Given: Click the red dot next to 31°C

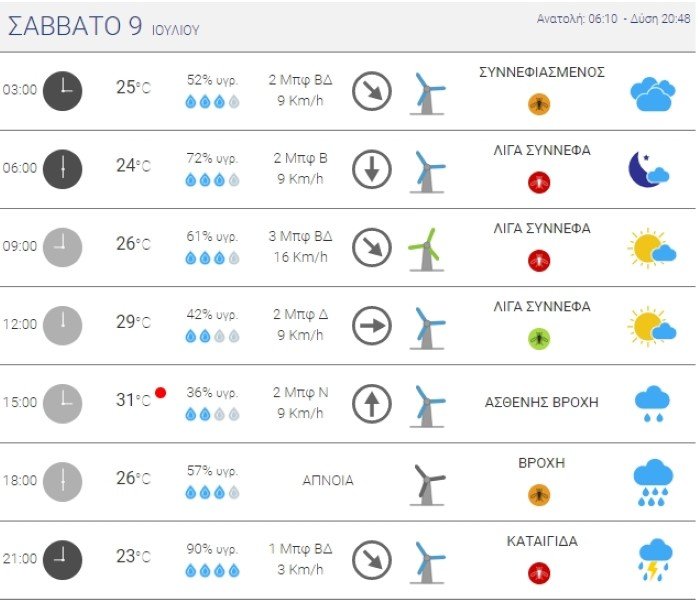Looking at the screenshot, I should point(160,393).
